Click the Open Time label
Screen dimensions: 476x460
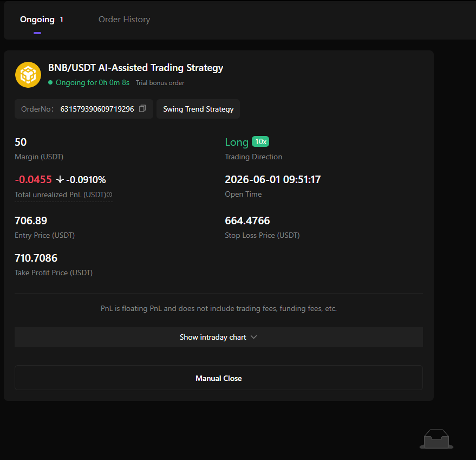[243, 194]
